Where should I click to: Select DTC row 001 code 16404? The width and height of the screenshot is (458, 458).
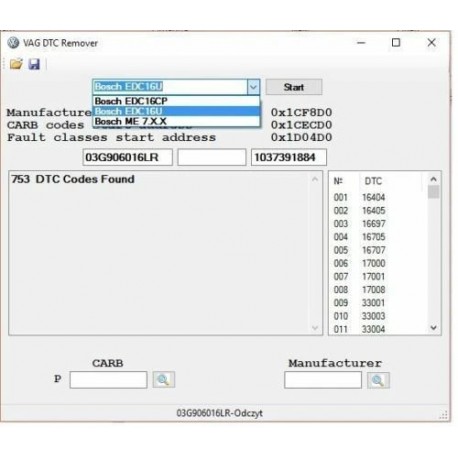tap(378, 197)
